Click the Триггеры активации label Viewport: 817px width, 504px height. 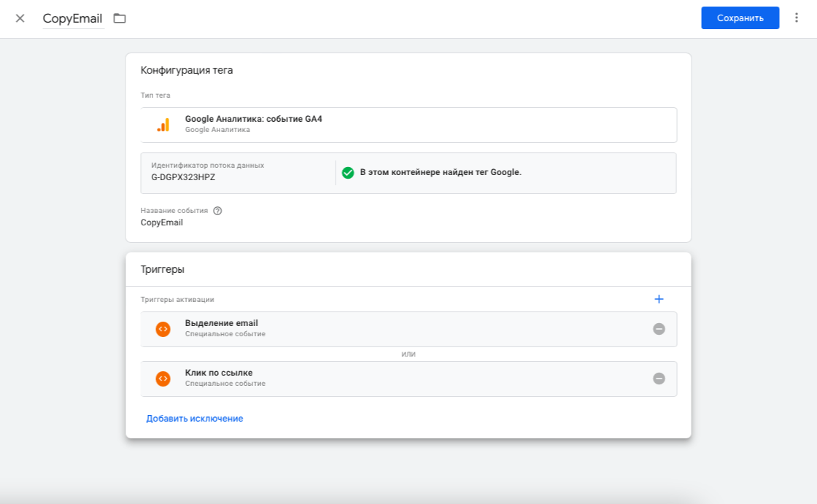(177, 300)
